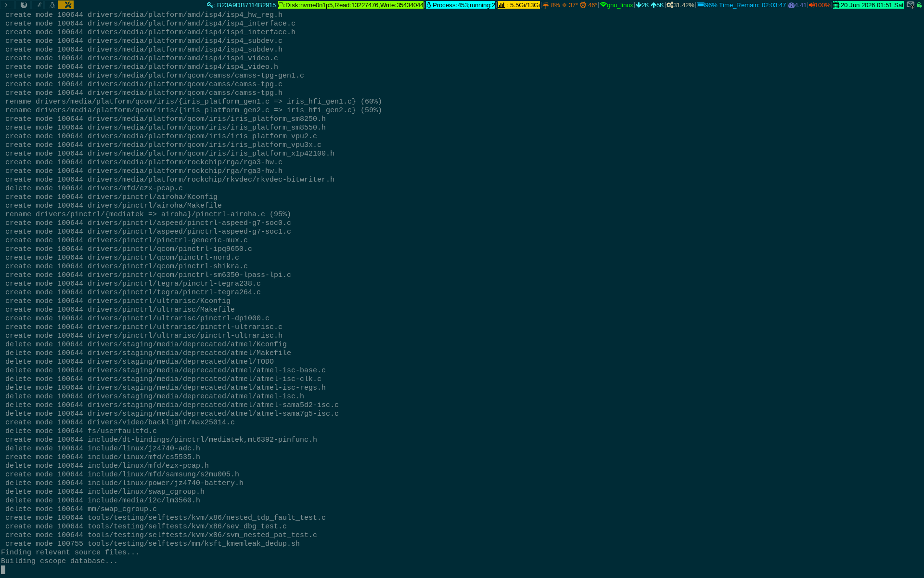Click the mail notification tray icon
Screen dimensions: 924x578
click(911, 5)
